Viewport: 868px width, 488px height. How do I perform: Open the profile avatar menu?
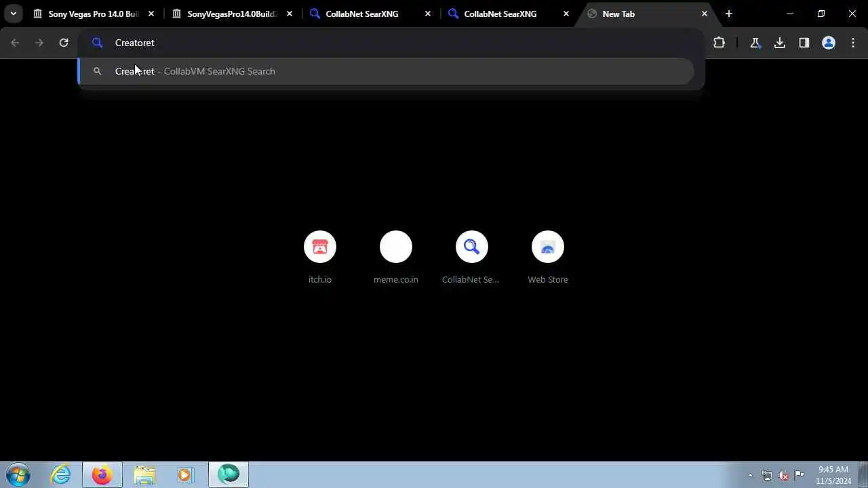[x=829, y=43]
